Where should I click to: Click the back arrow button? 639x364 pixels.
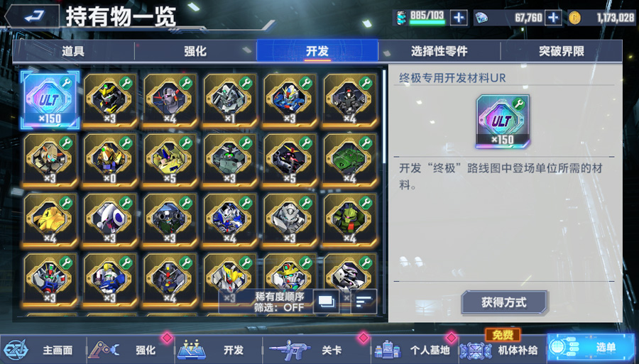coord(33,16)
